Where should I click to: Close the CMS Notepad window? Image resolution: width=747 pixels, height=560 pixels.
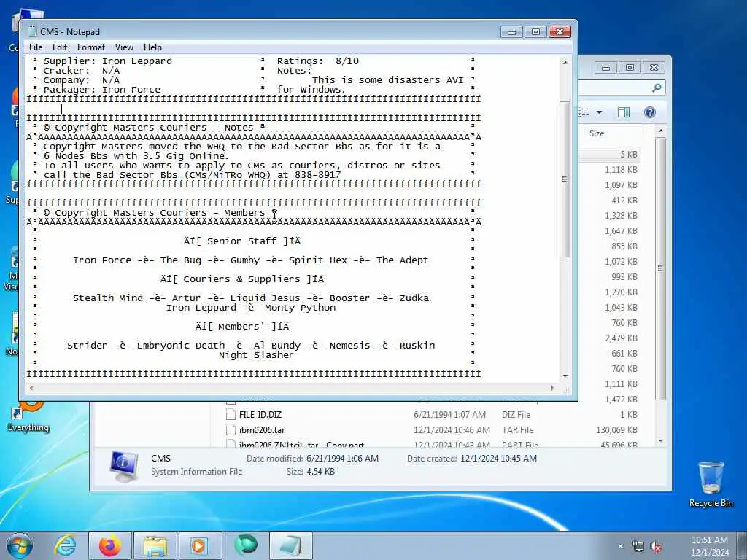[x=560, y=32]
